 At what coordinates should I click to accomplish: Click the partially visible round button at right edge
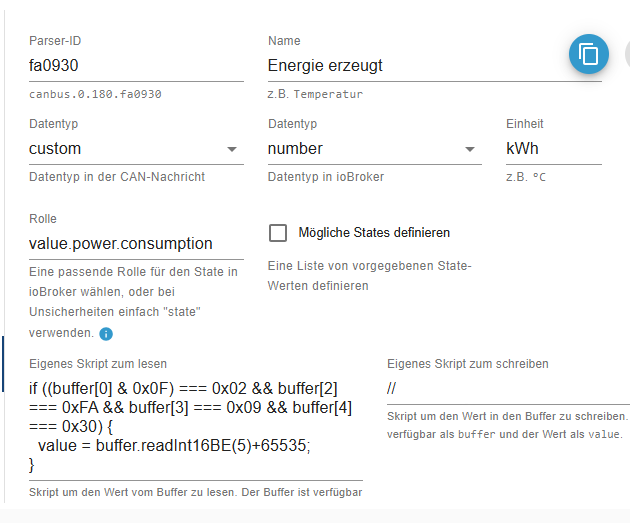point(628,54)
